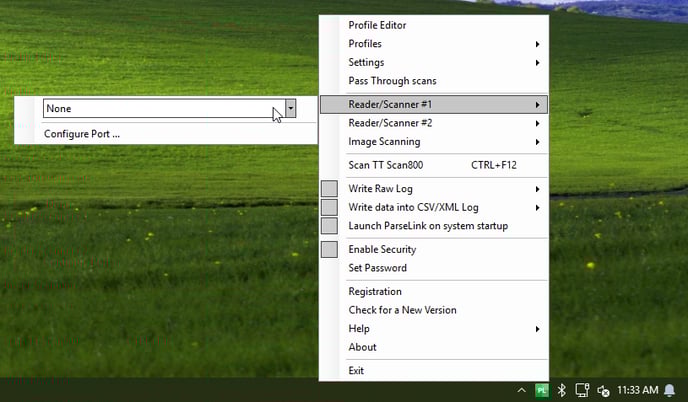Image resolution: width=688 pixels, height=402 pixels.
Task: Open the Bluetooth tray icon
Action: 562,390
